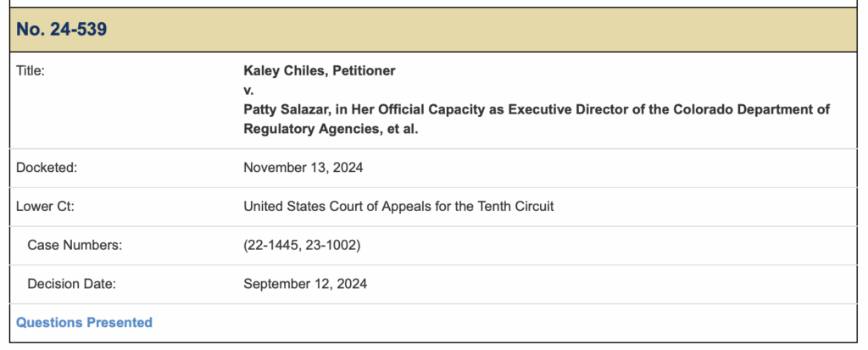Click the standalone "v." text
This screenshot has width=868, height=350.
click(x=248, y=90)
